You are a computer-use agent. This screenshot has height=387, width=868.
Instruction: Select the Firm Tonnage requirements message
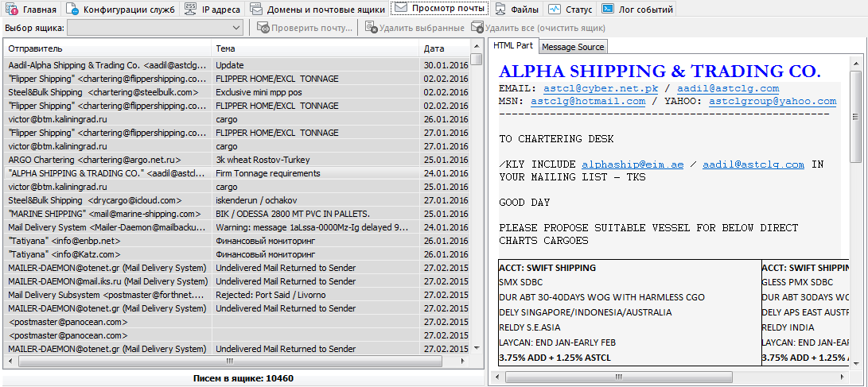[237, 173]
